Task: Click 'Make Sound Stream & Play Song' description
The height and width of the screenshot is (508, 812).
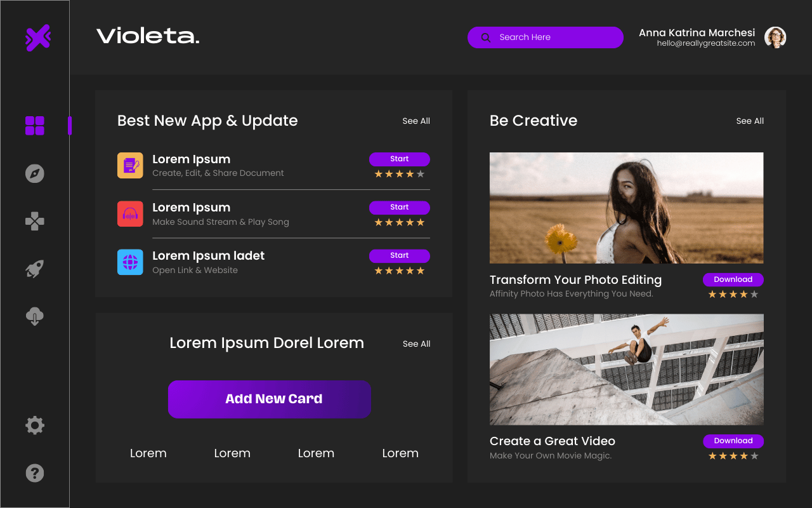Action: tap(221, 222)
